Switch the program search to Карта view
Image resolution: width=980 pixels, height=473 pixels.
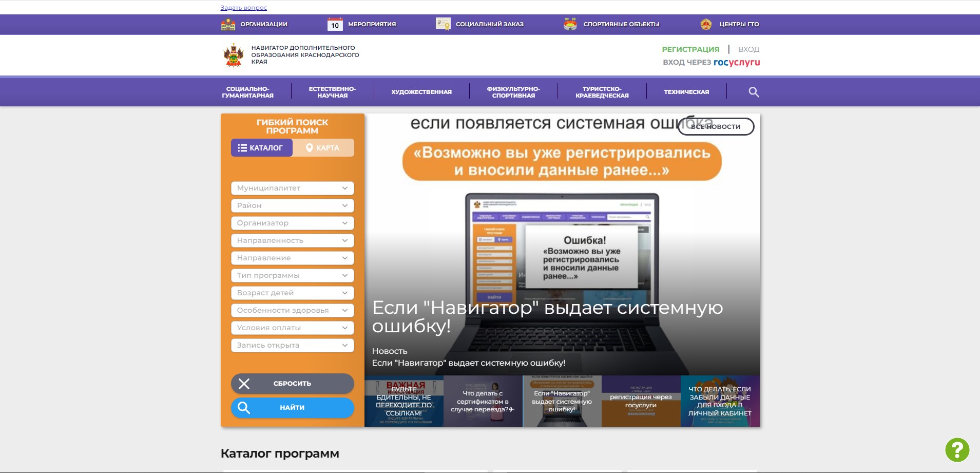point(323,148)
